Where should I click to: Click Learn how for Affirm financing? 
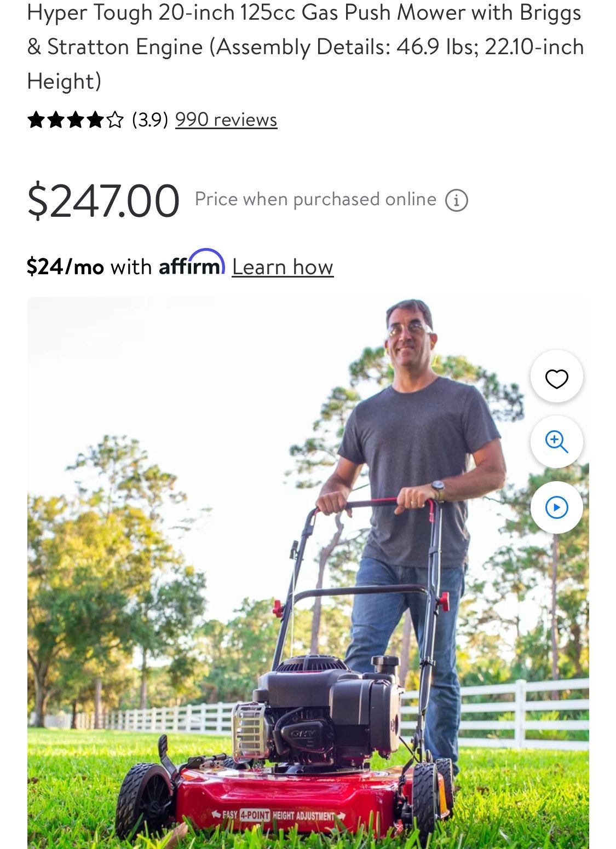click(x=283, y=267)
